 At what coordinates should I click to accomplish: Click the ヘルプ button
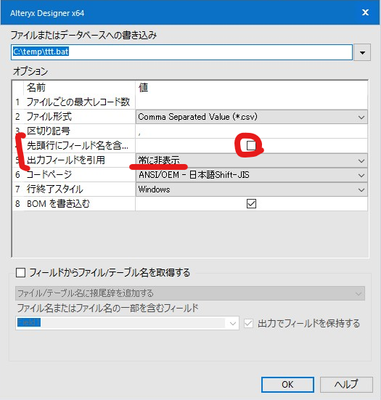click(x=346, y=385)
